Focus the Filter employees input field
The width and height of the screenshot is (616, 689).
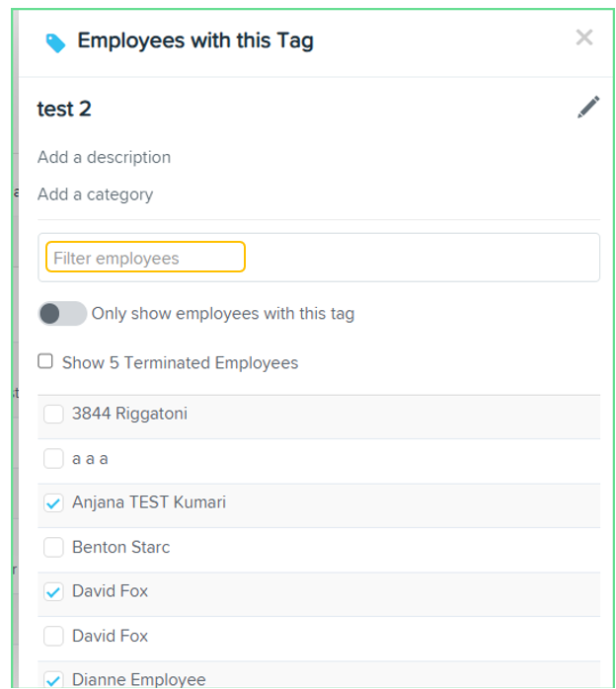(x=145, y=257)
